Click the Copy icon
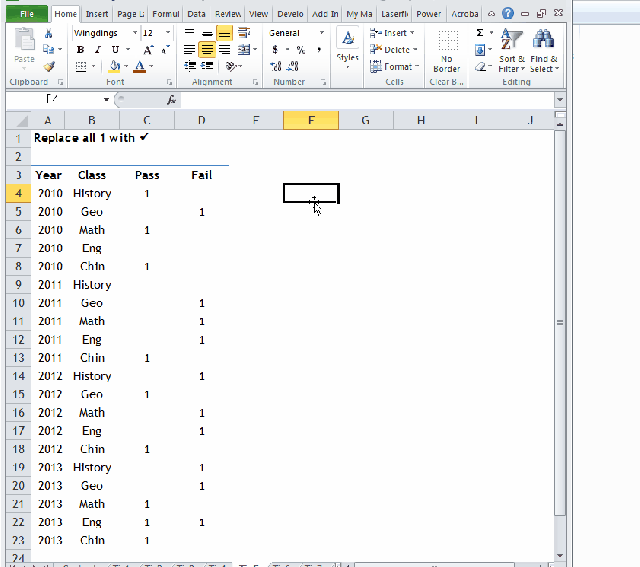The width and height of the screenshot is (640, 567). pos(49,49)
